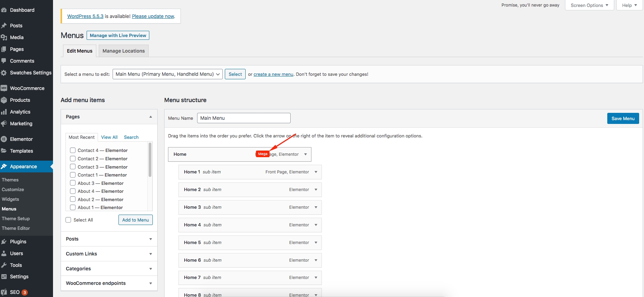The height and width of the screenshot is (297, 644).
Task: Open the View All pages tab
Action: [109, 137]
